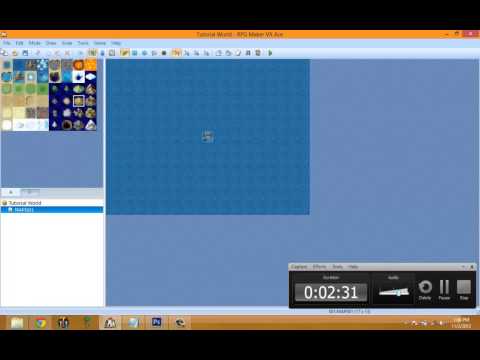Set map zoom scale to 1/1
This screenshot has height=360, width=480.
(x=176, y=53)
